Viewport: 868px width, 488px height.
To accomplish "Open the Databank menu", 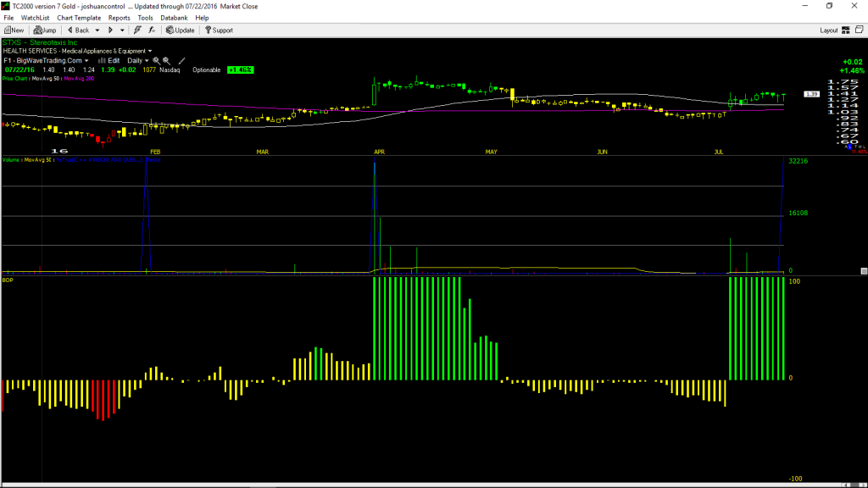I will click(174, 19).
